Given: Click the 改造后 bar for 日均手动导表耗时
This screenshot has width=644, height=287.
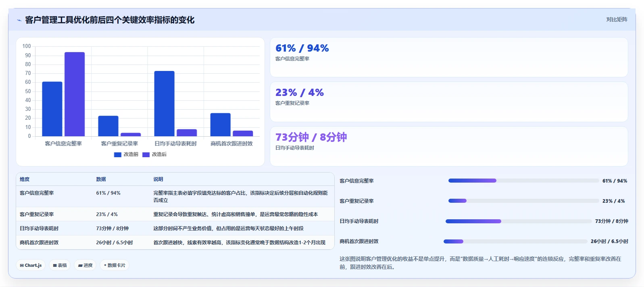Looking at the screenshot, I should coord(187,133).
